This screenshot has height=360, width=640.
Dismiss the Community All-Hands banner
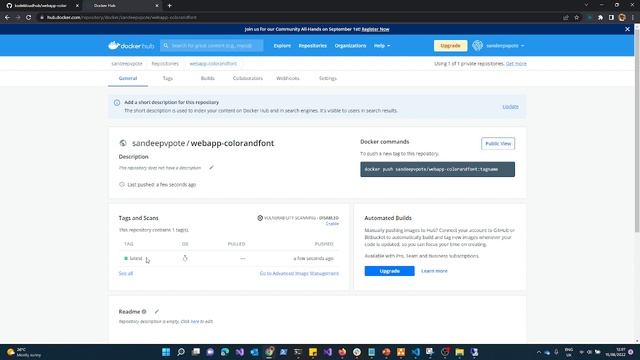tap(627, 29)
